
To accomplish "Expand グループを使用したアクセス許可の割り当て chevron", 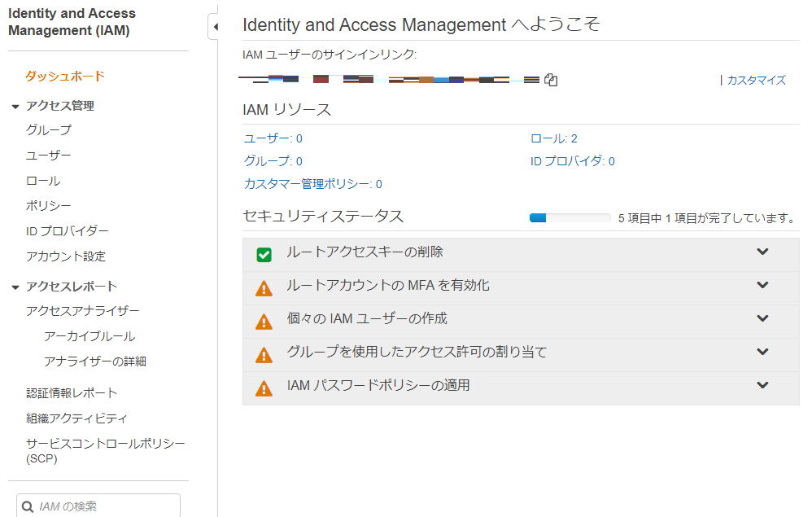I will (762, 352).
